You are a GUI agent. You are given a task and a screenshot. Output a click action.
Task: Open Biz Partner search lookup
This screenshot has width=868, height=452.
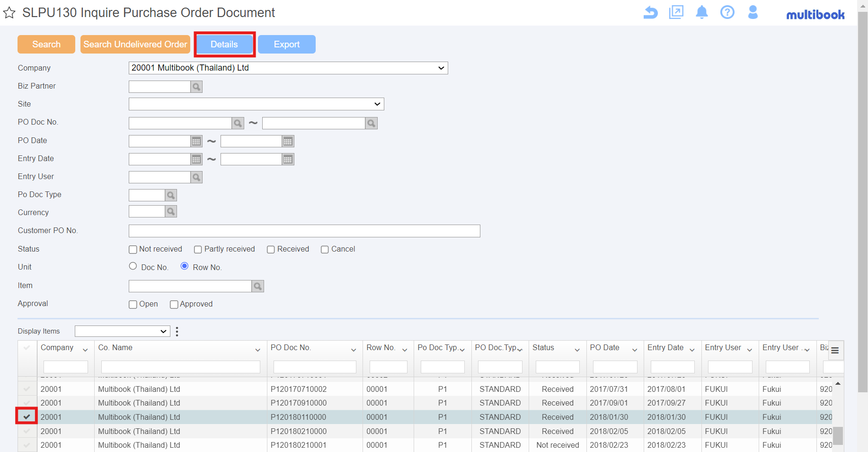(x=196, y=87)
